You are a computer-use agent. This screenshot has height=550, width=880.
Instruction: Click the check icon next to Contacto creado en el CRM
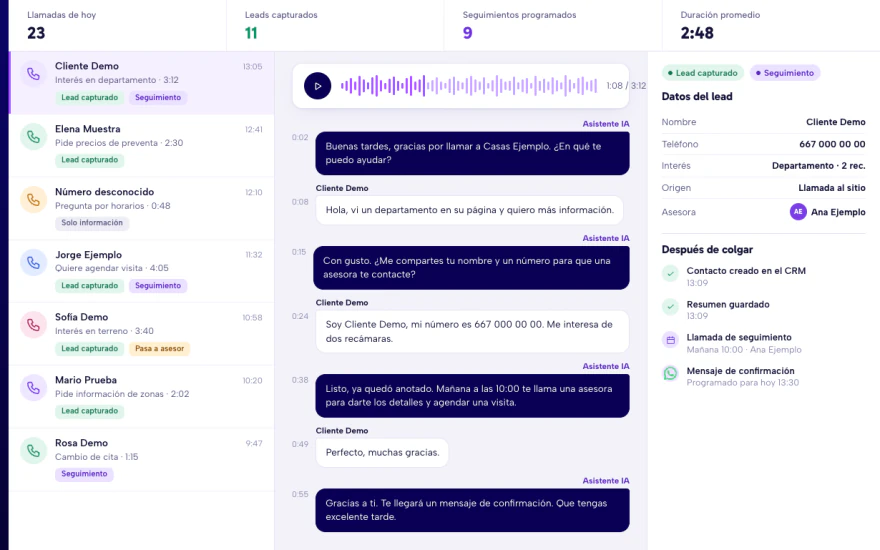(670, 273)
